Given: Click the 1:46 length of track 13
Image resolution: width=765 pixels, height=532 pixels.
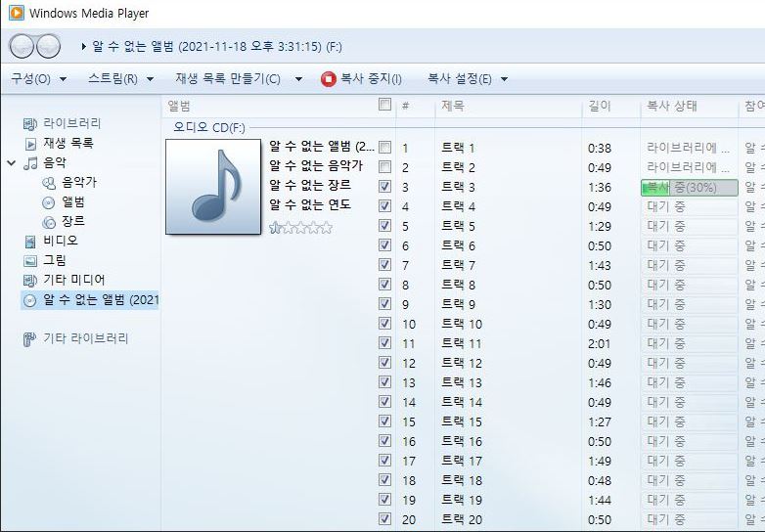Looking at the screenshot, I should coord(600,382).
